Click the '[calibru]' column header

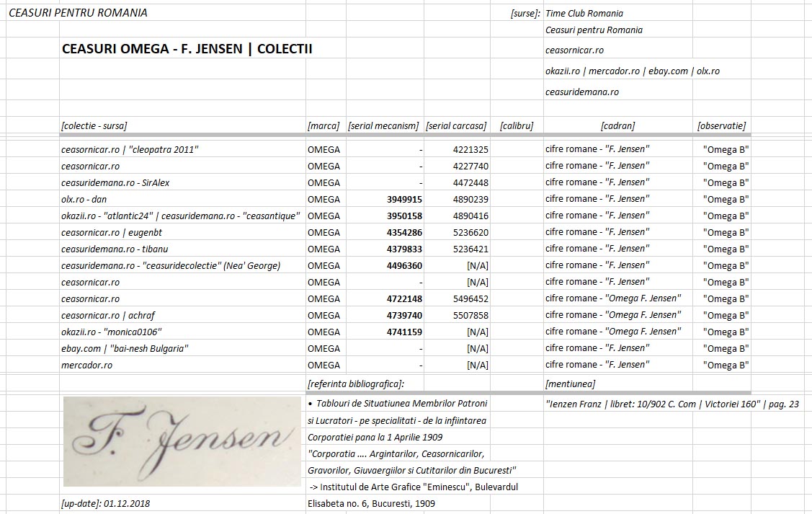(x=517, y=125)
